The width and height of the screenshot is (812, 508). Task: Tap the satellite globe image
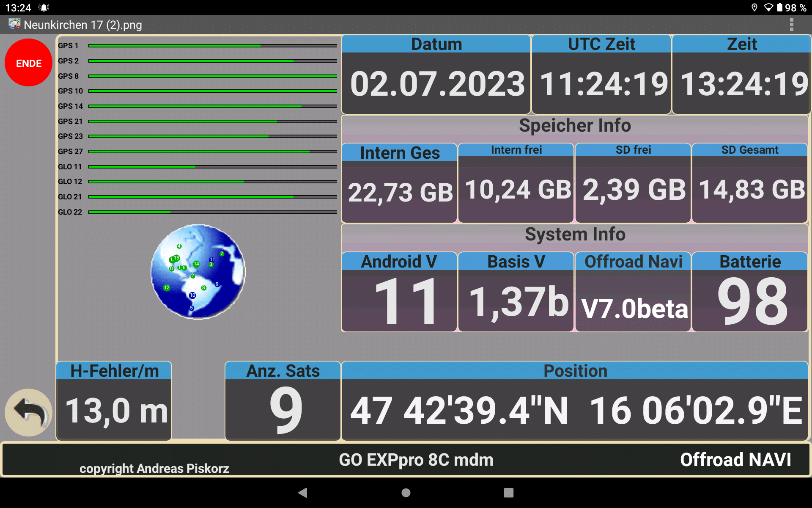198,271
